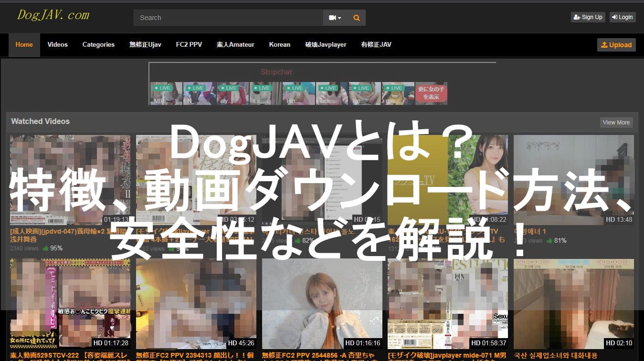Click the Watched Videos heading

coord(41,122)
